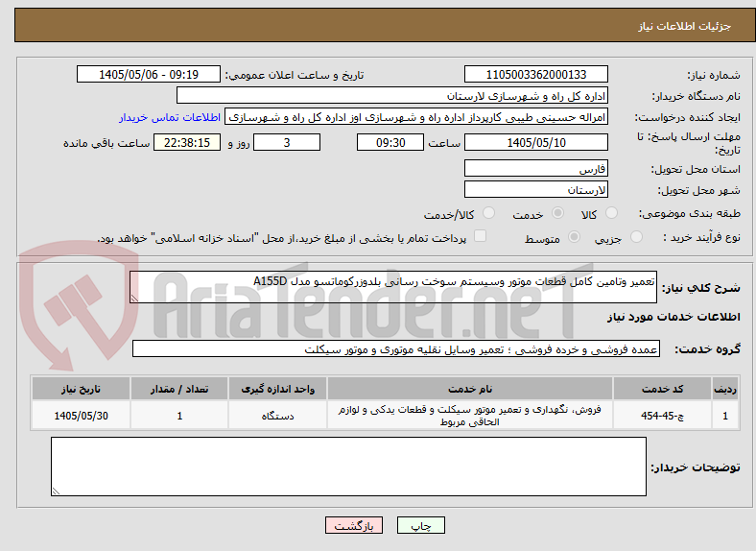Click the توضیحات خریدار empty textarea
Screen dimensions: 756x551
point(348,467)
